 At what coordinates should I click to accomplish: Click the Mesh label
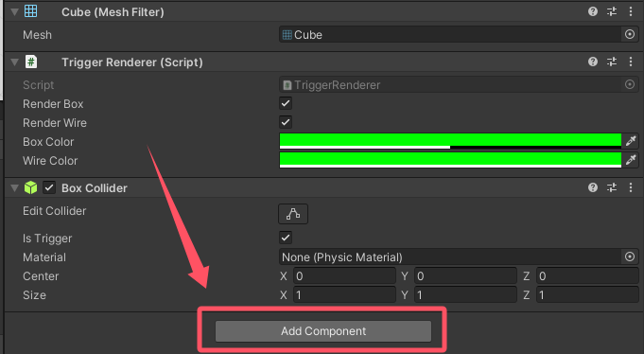(x=38, y=34)
